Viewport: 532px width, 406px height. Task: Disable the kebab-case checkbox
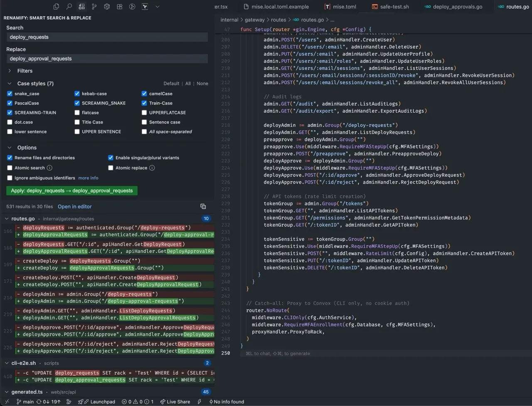pyautogui.click(x=77, y=94)
